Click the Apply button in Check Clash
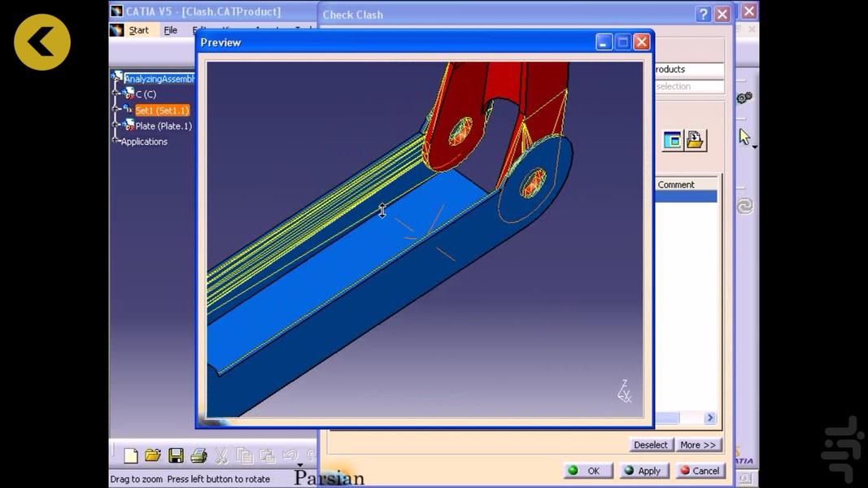Screen dimensions: 868x488 [x=643, y=470]
